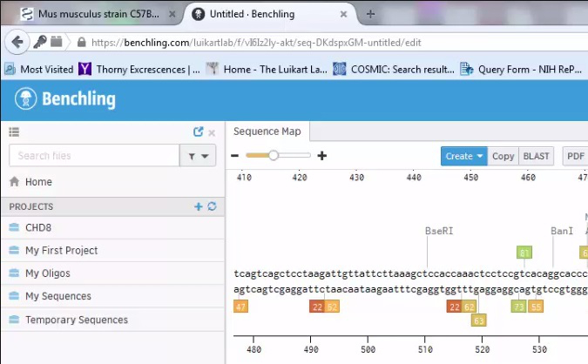Zoom in with the plus icon
The height and width of the screenshot is (364, 588).
pos(321,156)
